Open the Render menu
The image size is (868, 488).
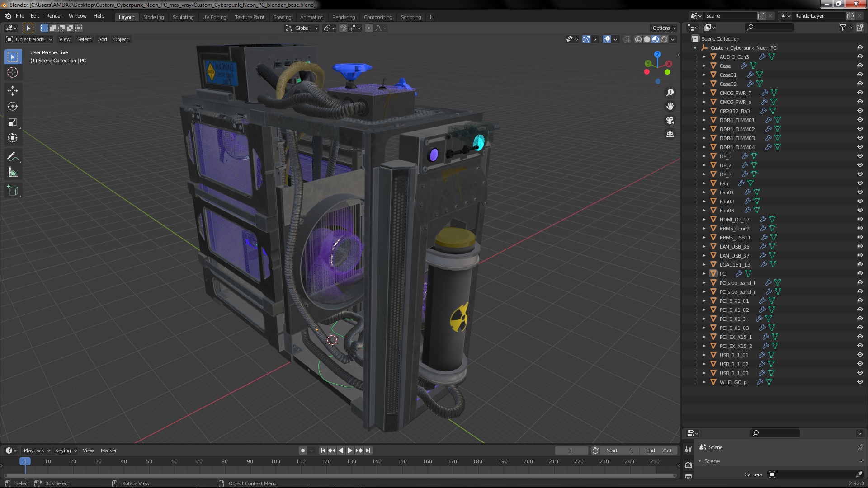tap(54, 16)
